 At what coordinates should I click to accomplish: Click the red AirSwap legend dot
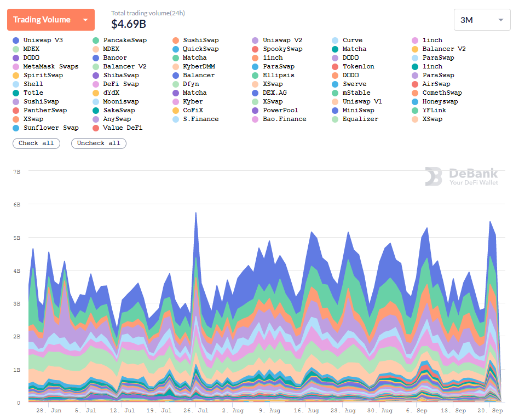pyautogui.click(x=415, y=84)
